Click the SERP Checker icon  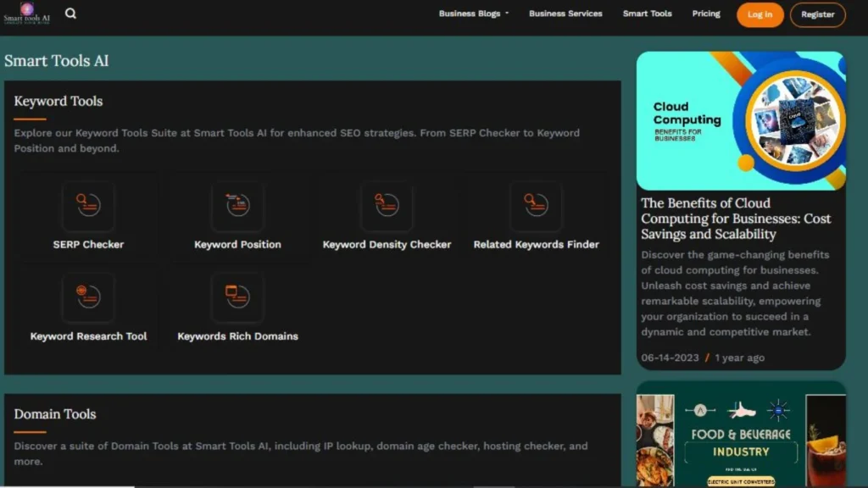88,206
